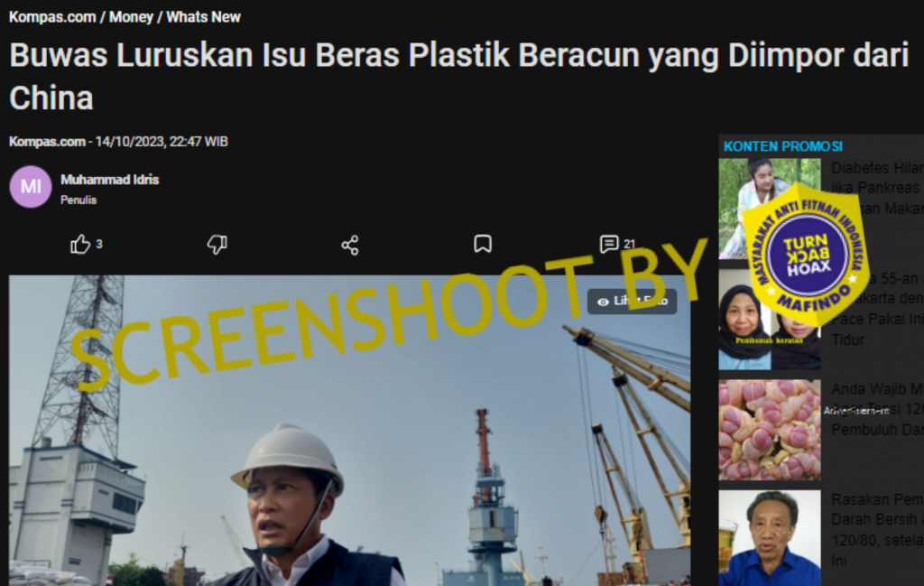Dislike the article with thumbs-down icon
This screenshot has width=924, height=586.
217,244
